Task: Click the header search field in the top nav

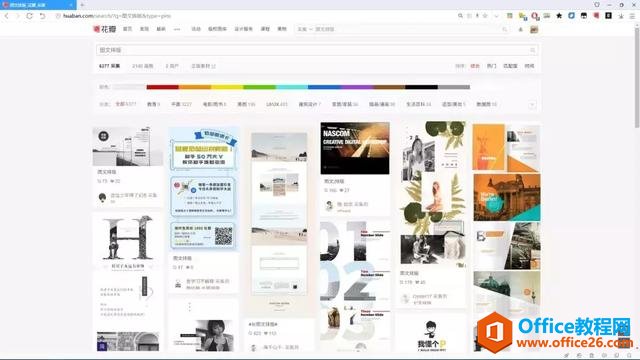Action: [x=402, y=29]
